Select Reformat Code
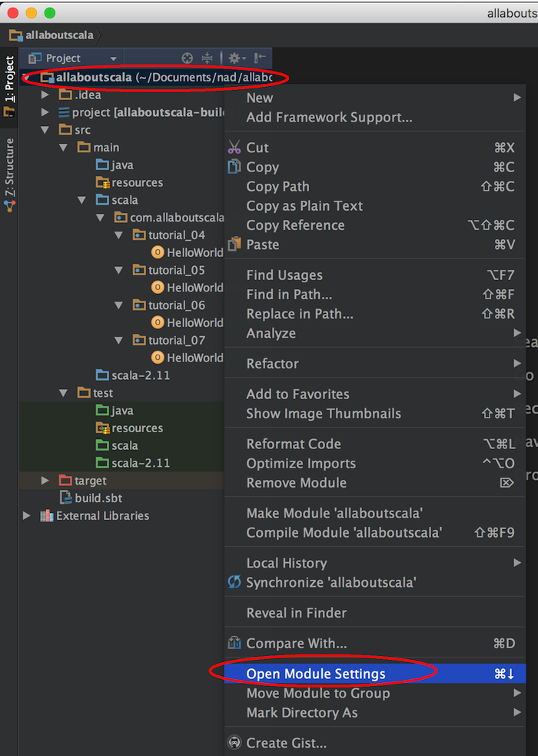Viewport: 538px width, 756px height. [375, 444]
